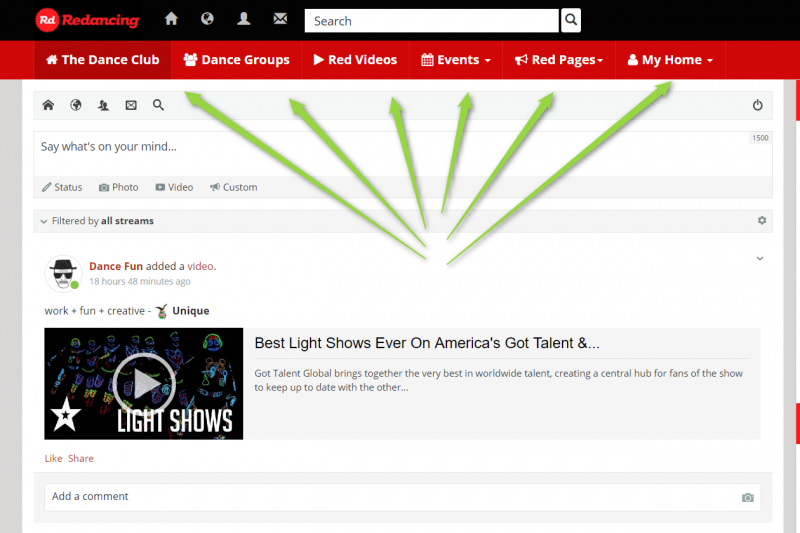Open friends icon in gray toolbar
The width and height of the screenshot is (800, 533).
(104, 105)
